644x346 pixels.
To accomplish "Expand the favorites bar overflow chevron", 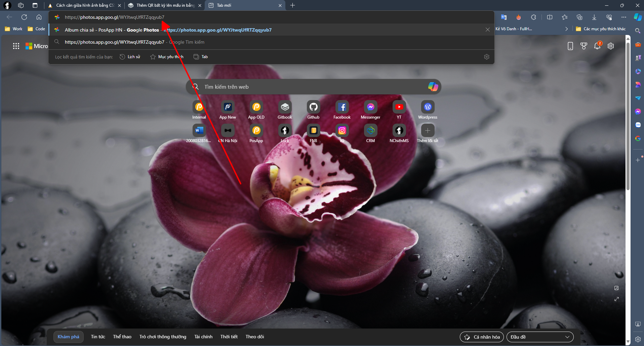I will tap(566, 29).
